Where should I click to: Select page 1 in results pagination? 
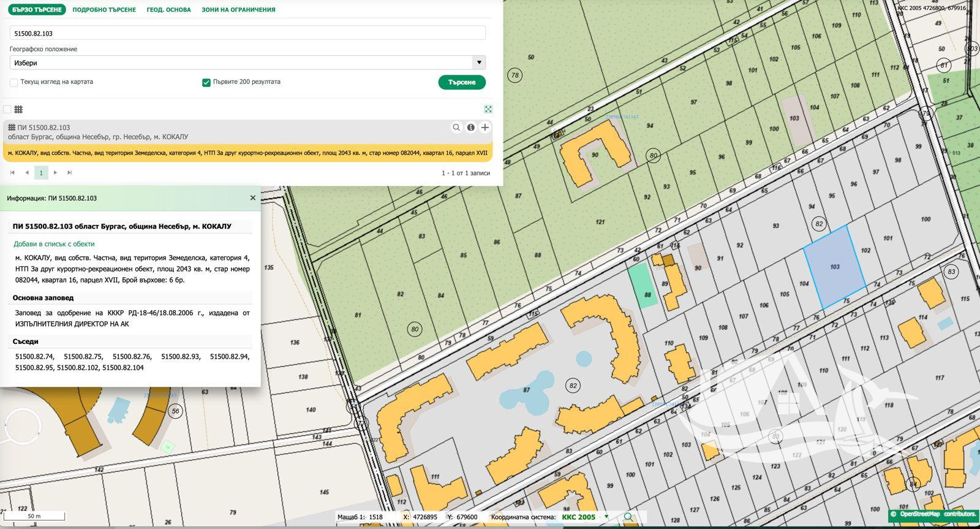tap(41, 173)
